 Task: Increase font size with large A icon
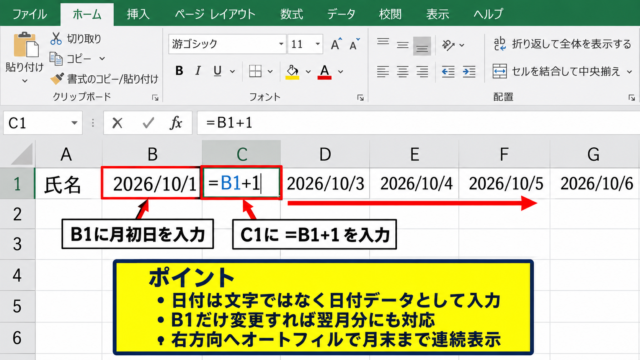click(x=336, y=44)
